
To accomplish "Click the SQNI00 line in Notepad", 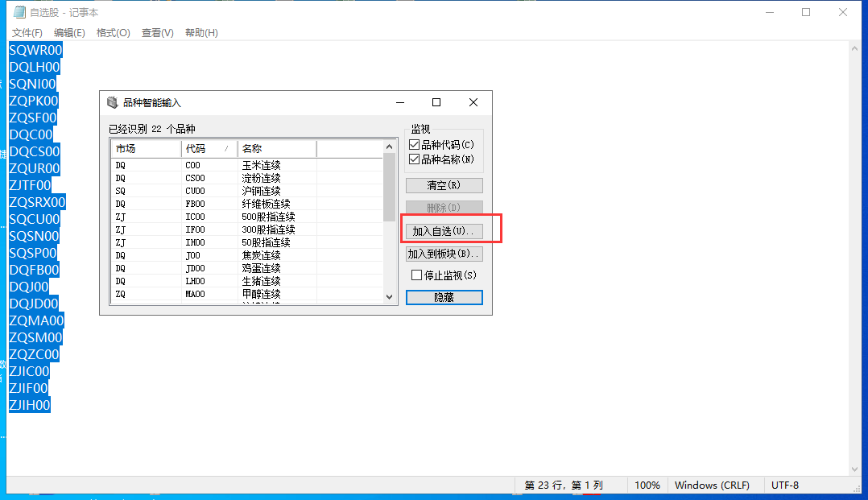I will pyautogui.click(x=33, y=84).
